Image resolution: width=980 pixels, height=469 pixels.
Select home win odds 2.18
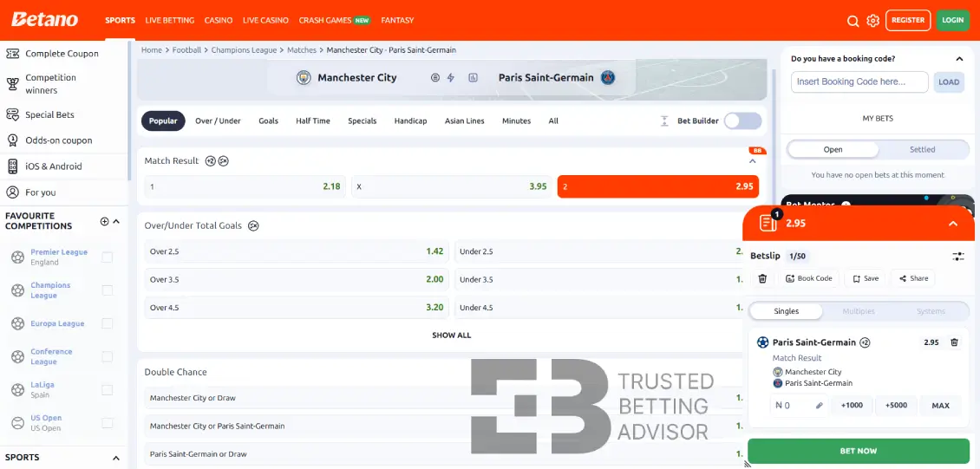tap(245, 186)
